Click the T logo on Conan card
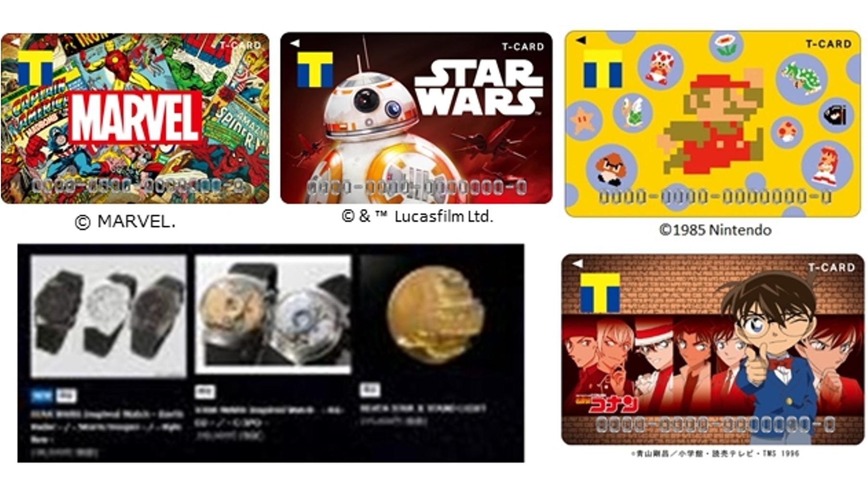The image size is (868, 489). (600, 293)
